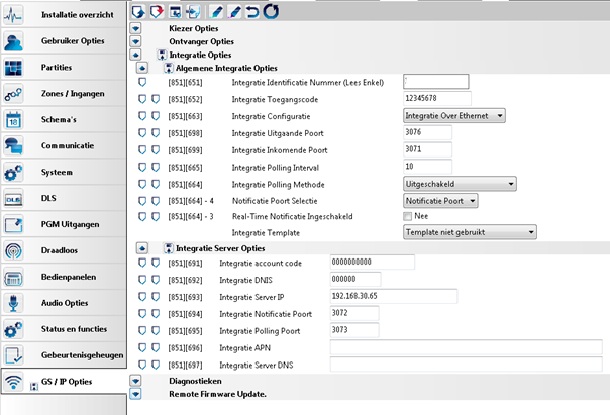The image size is (610, 415).
Task: Go to Partities menu label
Action: [56, 68]
